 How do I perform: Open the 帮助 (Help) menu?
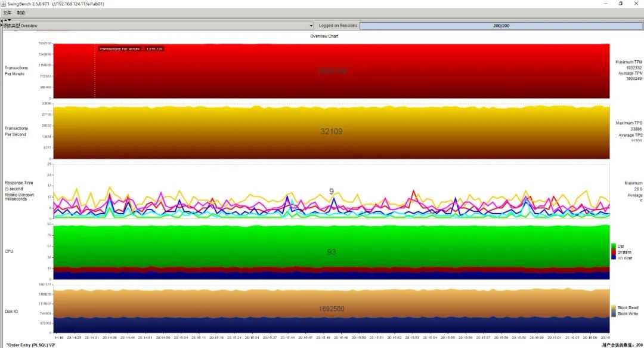tap(21, 13)
